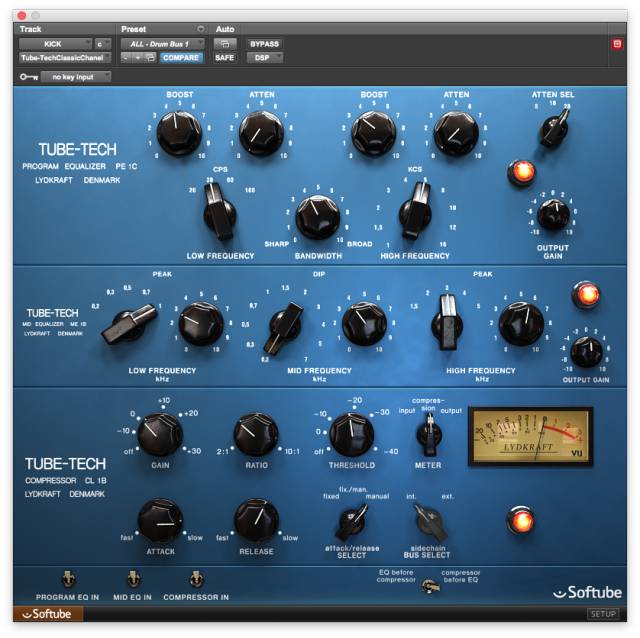Click the compressor THRESHOLD knob
Viewport: 640px width, 638px height.
pyautogui.click(x=351, y=434)
